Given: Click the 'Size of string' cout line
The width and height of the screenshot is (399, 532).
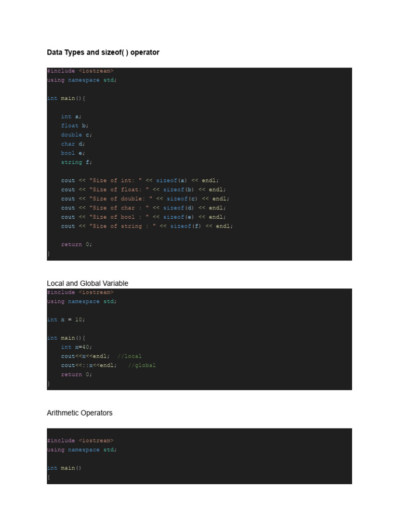Looking at the screenshot, I should pyautogui.click(x=147, y=227).
